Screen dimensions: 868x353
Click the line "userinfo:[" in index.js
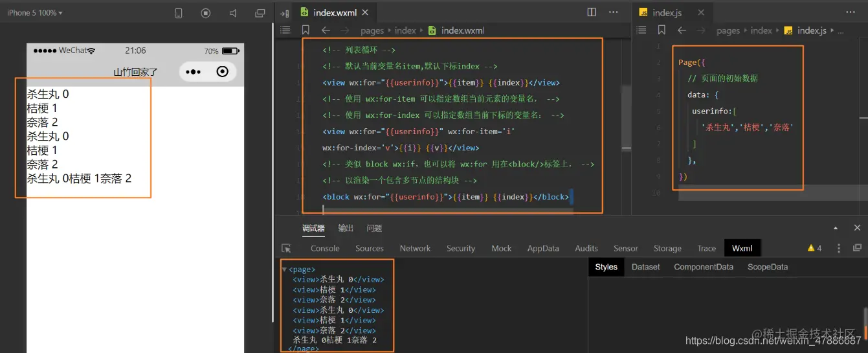click(715, 111)
